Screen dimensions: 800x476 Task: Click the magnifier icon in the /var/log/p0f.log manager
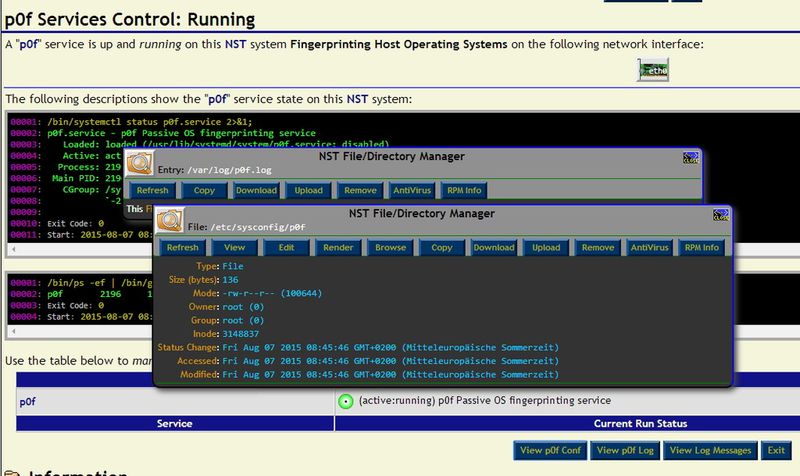pos(139,163)
